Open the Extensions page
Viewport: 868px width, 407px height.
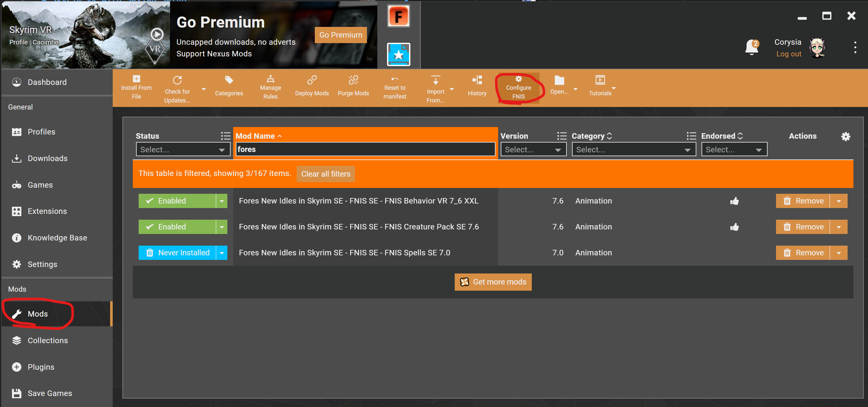pos(57,211)
